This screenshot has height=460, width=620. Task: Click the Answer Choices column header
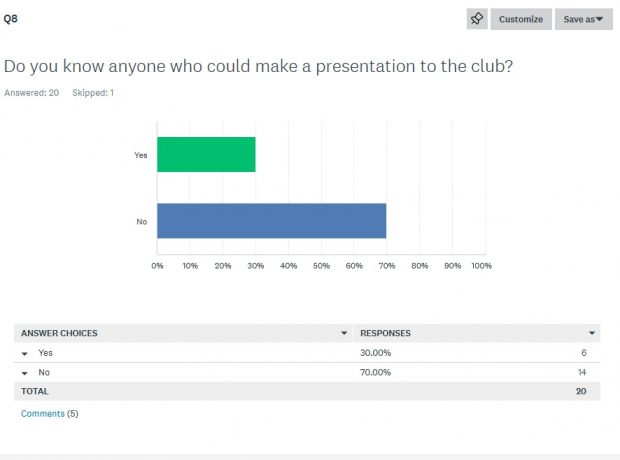pyautogui.click(x=60, y=333)
